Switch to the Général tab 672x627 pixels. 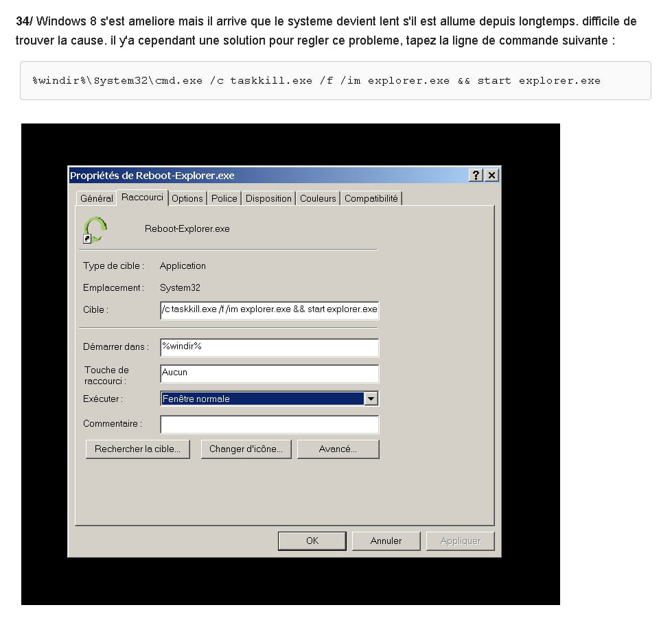pos(96,198)
